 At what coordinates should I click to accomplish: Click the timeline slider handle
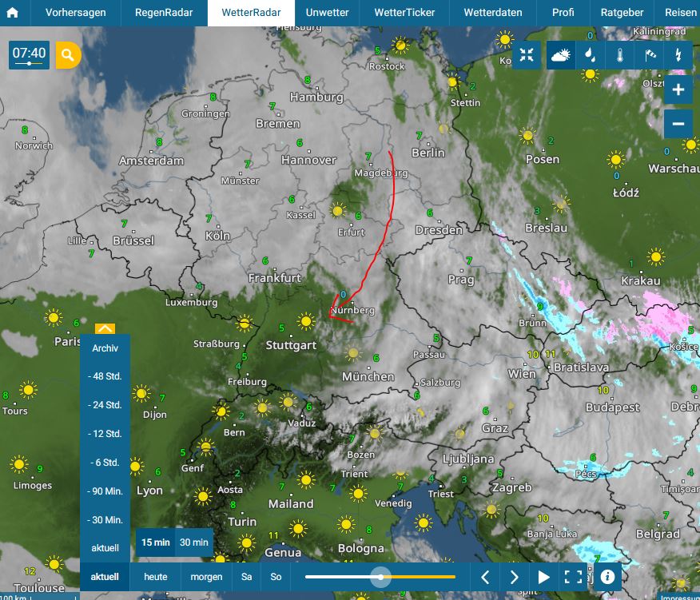381,577
